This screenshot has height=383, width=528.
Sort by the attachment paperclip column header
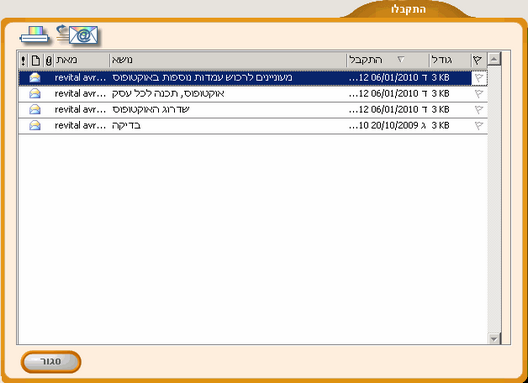(48, 60)
